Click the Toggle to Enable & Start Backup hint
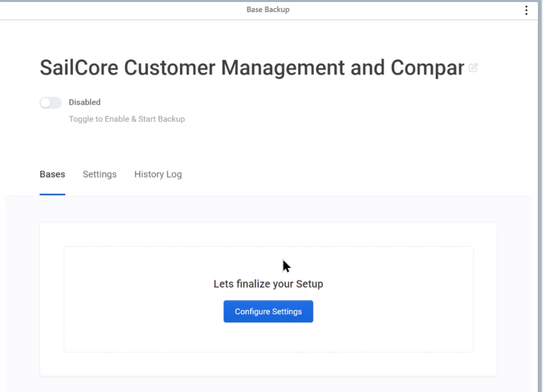544x392 pixels. pyautogui.click(x=127, y=119)
